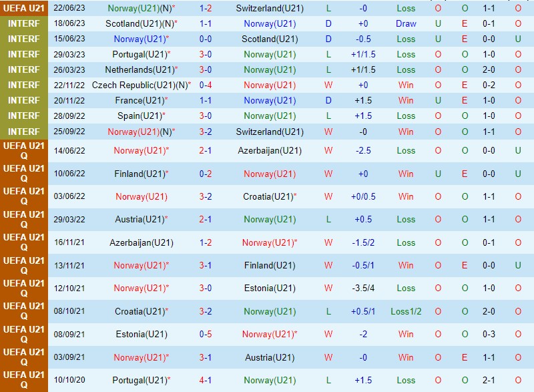Open Norway(U21) in the Spain 28/09/22 match
The height and width of the screenshot is (392, 534).
270,116
